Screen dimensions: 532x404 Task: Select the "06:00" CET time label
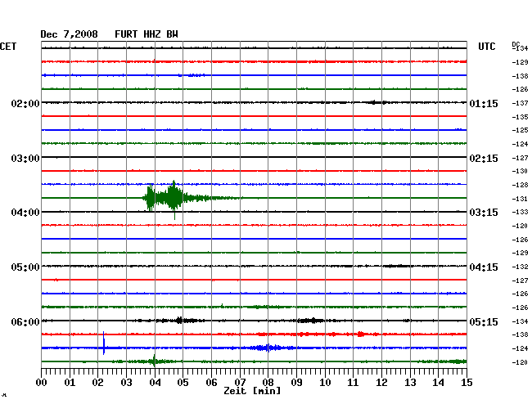click(x=25, y=321)
